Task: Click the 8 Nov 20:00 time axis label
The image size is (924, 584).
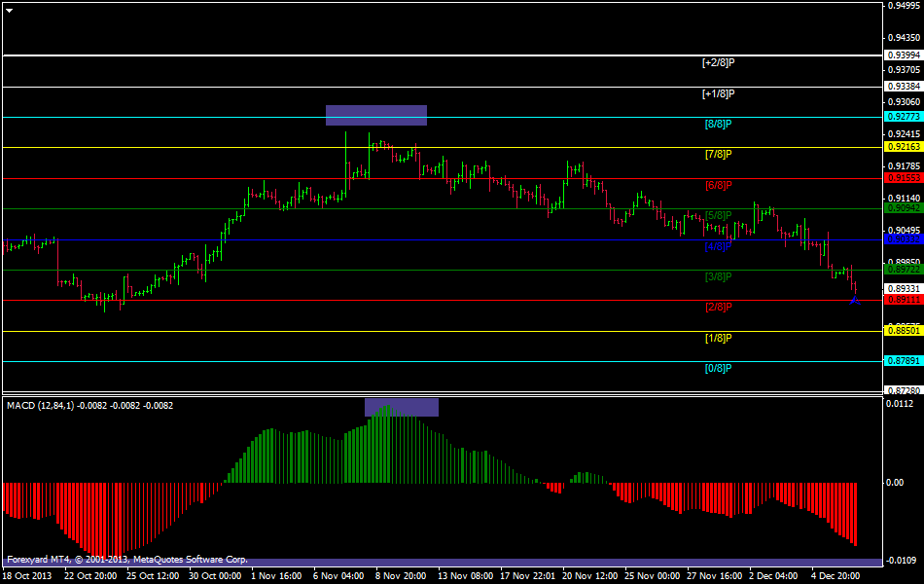Action: (401, 576)
